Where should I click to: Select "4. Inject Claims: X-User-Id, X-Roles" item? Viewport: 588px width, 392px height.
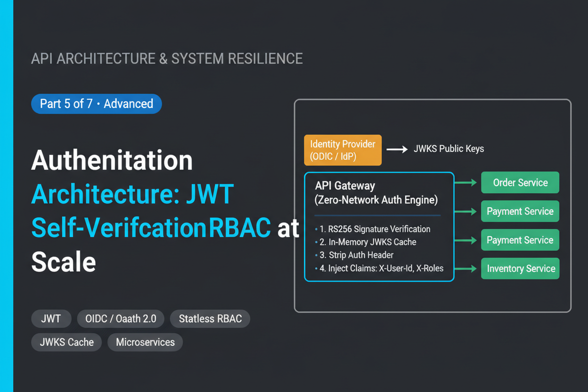pyautogui.click(x=382, y=268)
